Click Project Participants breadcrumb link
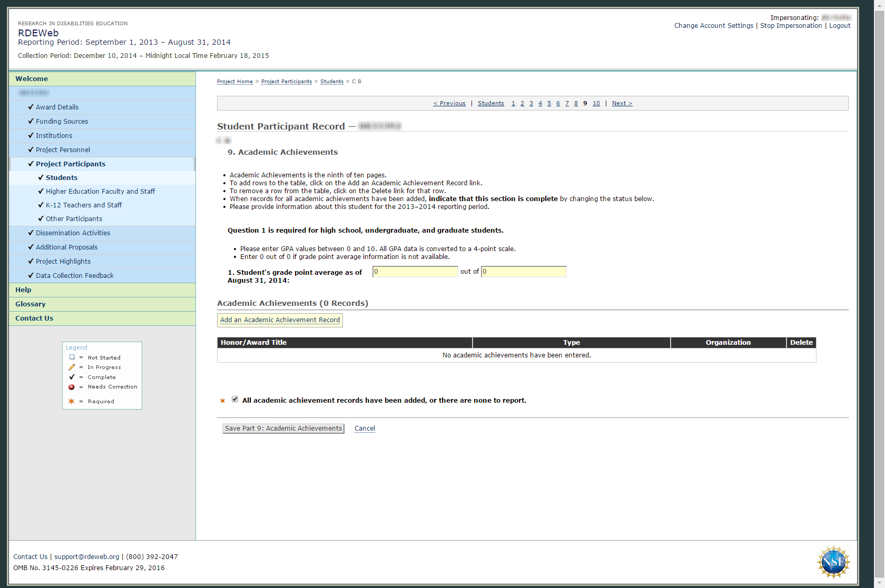 point(287,82)
